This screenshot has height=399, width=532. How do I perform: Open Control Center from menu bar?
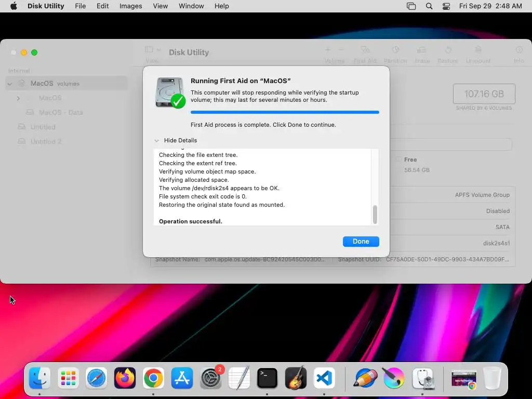tap(446, 6)
